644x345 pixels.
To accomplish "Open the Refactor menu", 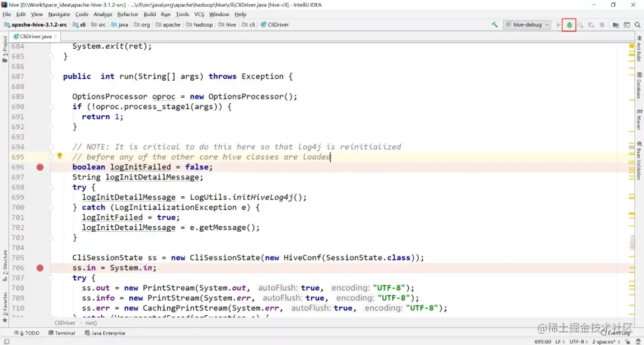I will click(x=129, y=14).
